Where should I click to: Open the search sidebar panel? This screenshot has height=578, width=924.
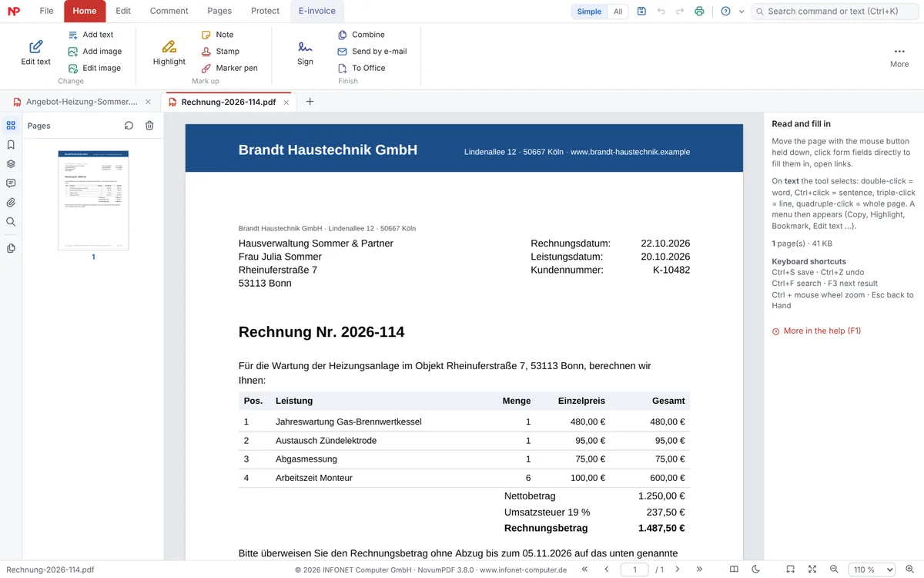pyautogui.click(x=11, y=222)
